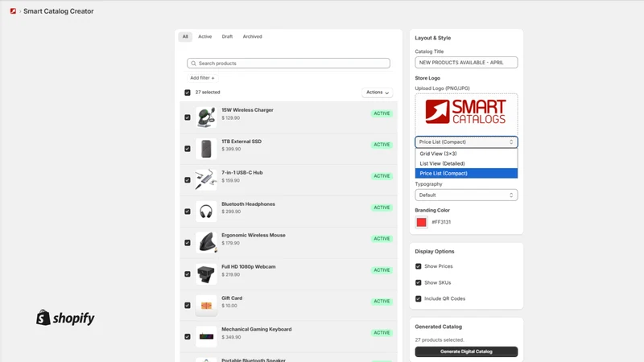Click the $ 10.00 Gift Card price
The height and width of the screenshot is (362, 644).
(x=229, y=306)
